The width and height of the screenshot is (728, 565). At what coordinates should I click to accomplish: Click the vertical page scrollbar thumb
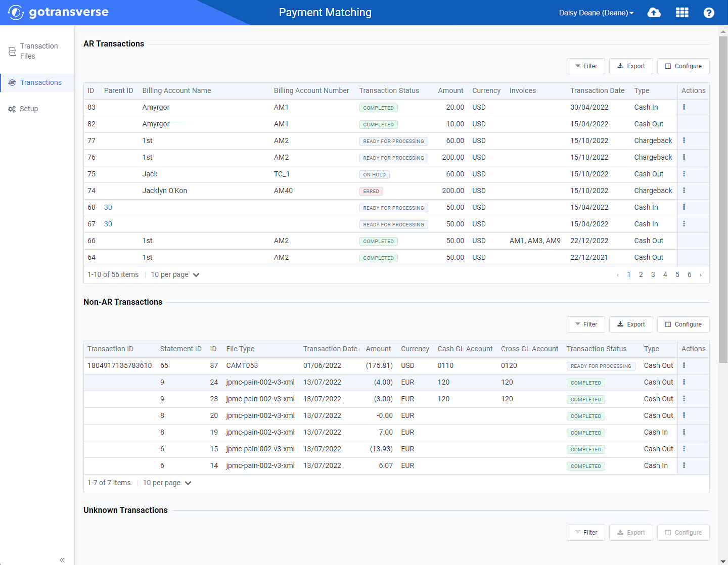pos(723,200)
